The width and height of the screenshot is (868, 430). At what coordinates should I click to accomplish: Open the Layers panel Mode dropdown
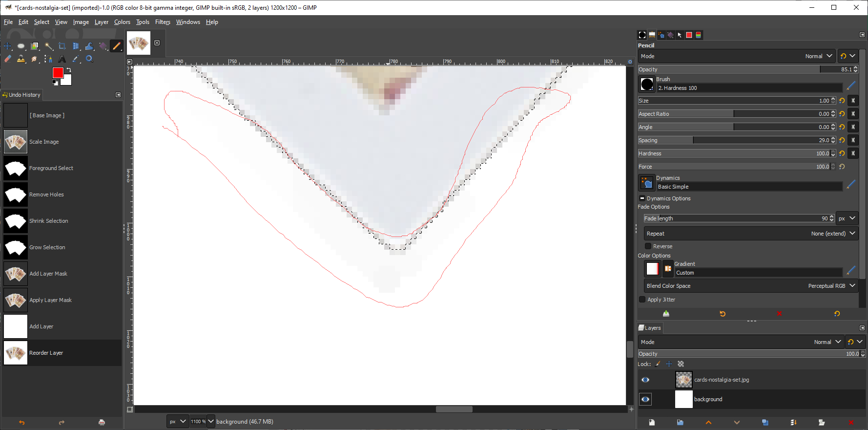(741, 342)
